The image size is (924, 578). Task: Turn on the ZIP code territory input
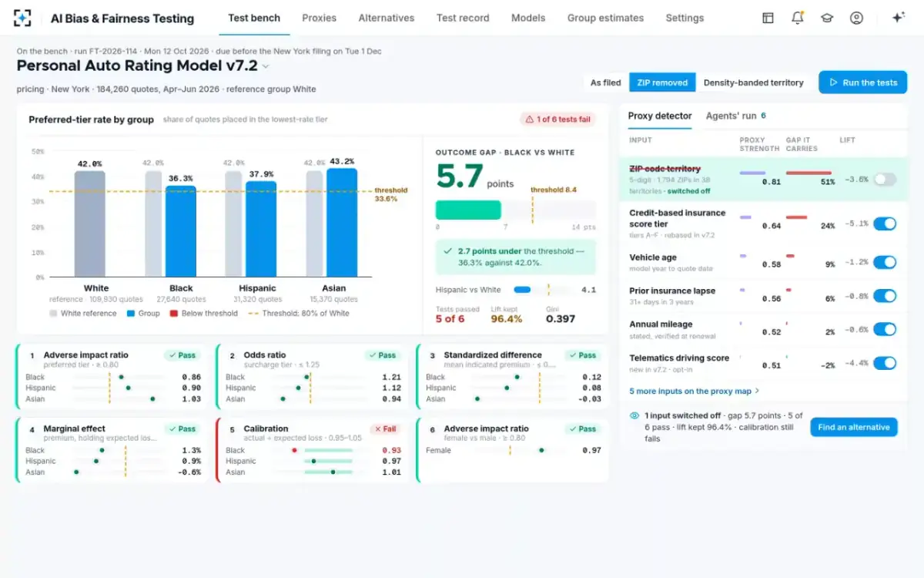[885, 180]
